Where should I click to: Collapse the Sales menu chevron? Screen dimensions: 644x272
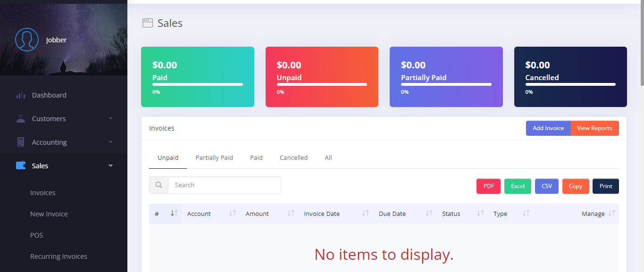pyautogui.click(x=110, y=165)
